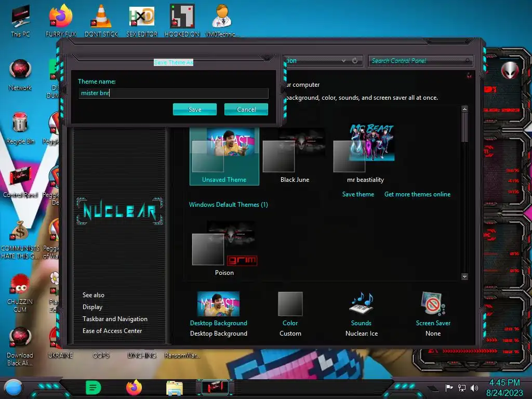Click the theme list scroll down arrow
The image size is (532, 399).
click(x=464, y=276)
